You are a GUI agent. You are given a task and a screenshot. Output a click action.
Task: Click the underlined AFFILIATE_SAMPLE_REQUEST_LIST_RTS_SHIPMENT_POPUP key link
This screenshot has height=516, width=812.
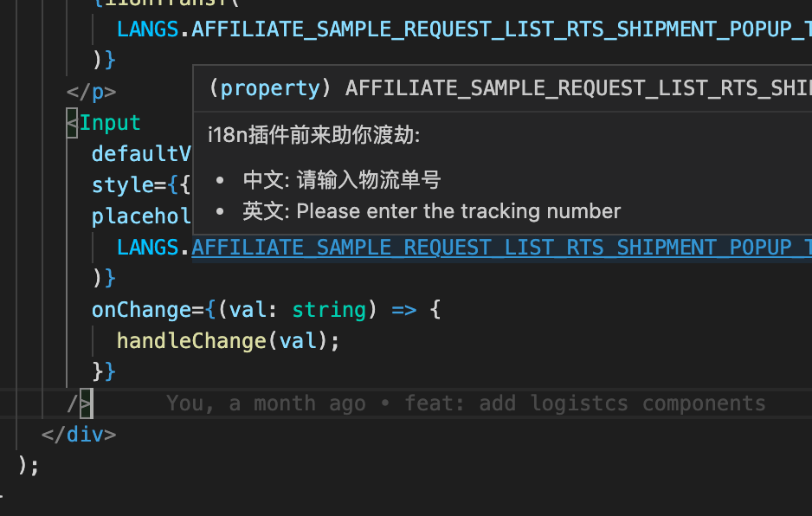point(501,248)
